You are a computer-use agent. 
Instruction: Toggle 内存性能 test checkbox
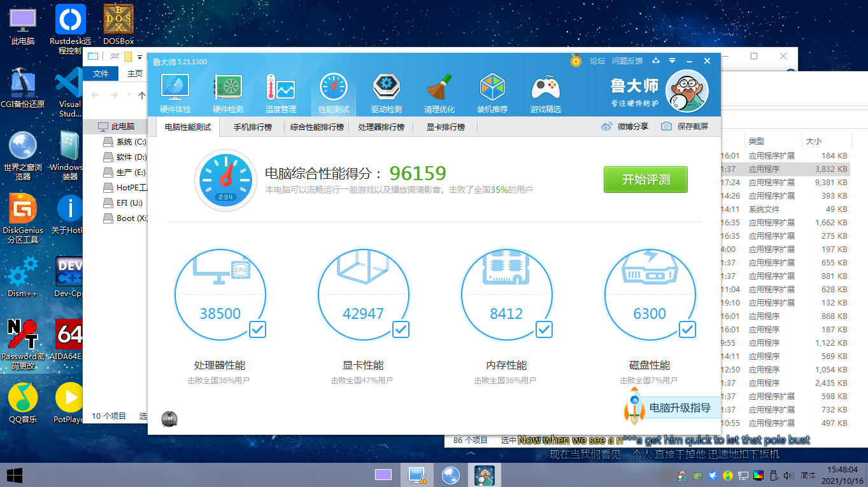click(x=544, y=329)
